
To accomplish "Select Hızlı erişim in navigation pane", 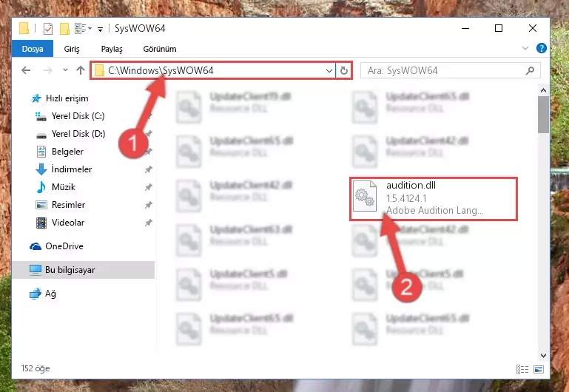I will [60, 98].
